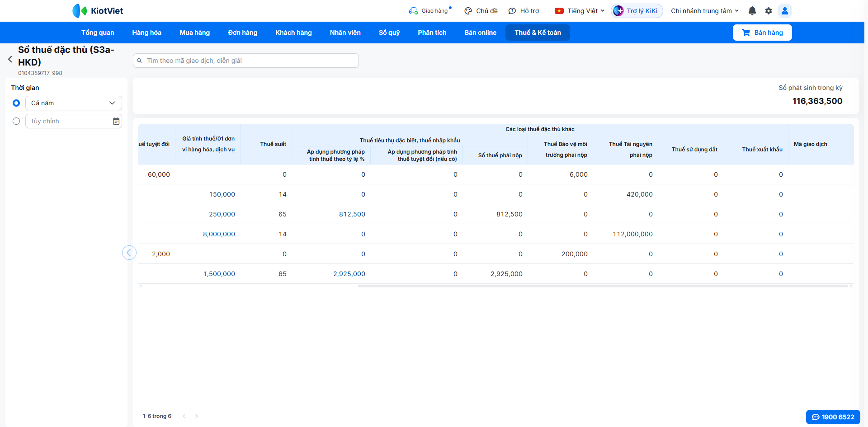Open Hỗ trợ support chat
Viewport: 868px width, 427px height.
524,11
